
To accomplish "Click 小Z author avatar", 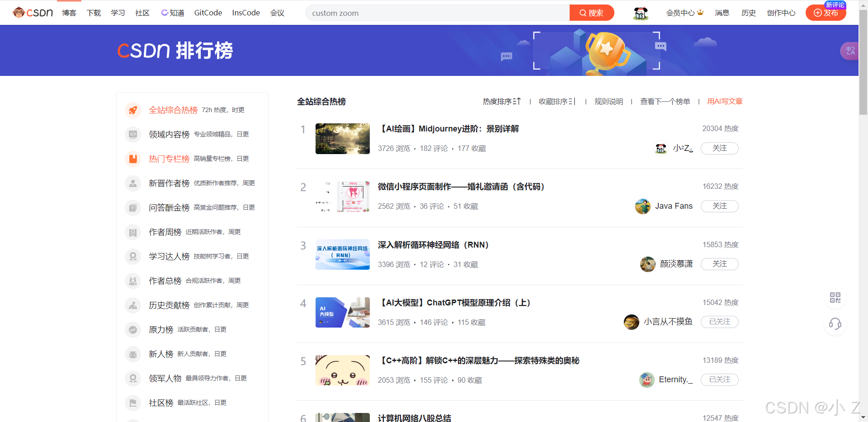I will click(661, 148).
